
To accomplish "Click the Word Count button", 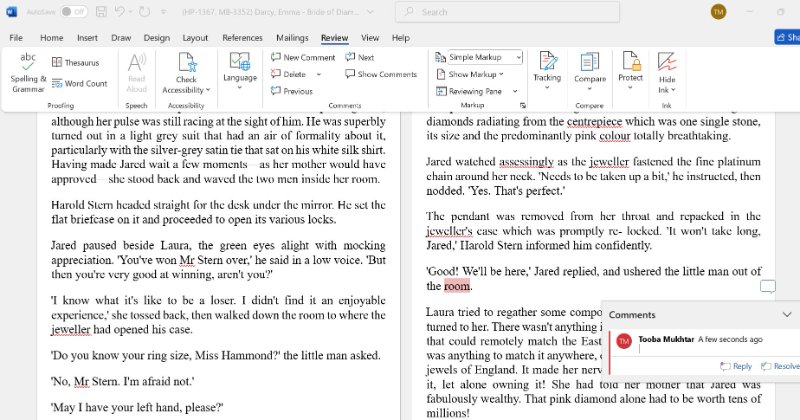I will point(80,84).
